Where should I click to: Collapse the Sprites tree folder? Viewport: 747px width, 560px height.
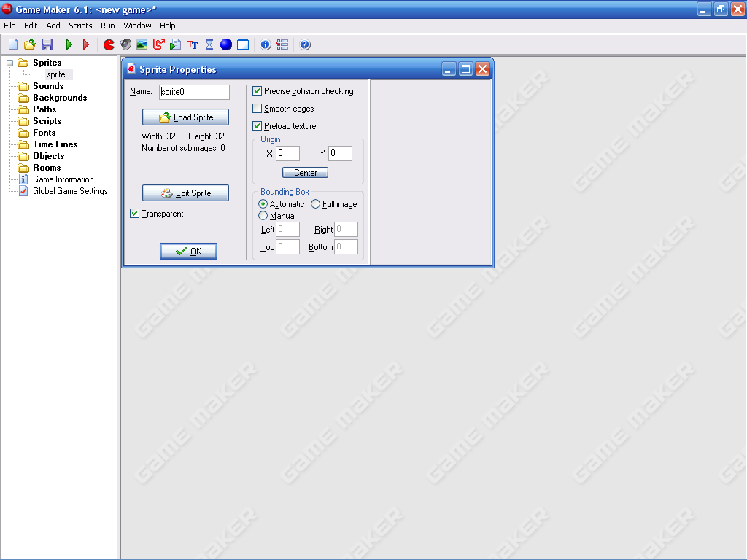tap(10, 63)
